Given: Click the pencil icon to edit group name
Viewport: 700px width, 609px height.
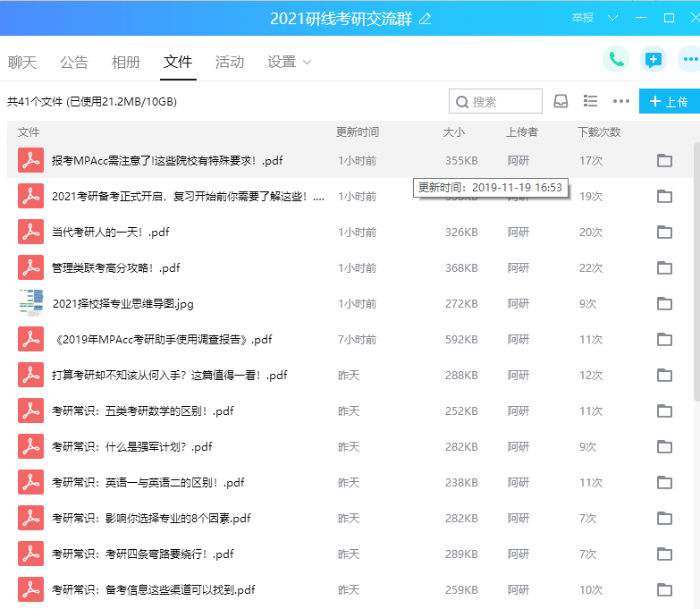Looking at the screenshot, I should pyautogui.click(x=425, y=19).
